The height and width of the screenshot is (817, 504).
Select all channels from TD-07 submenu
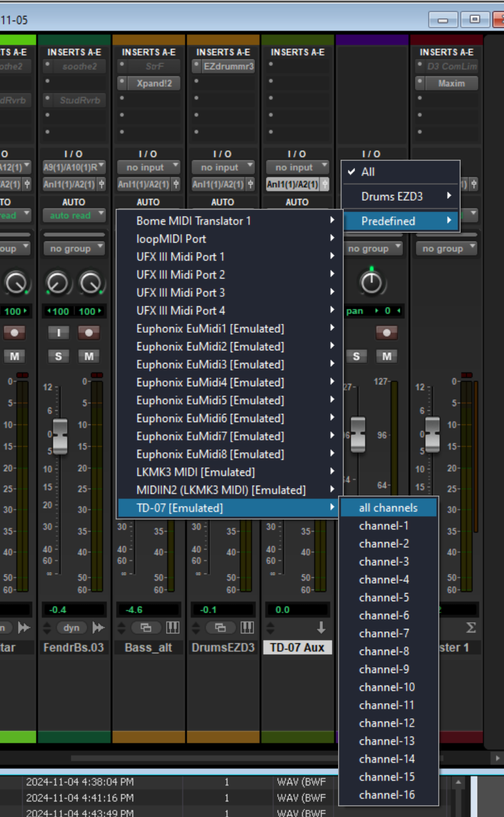(x=388, y=508)
